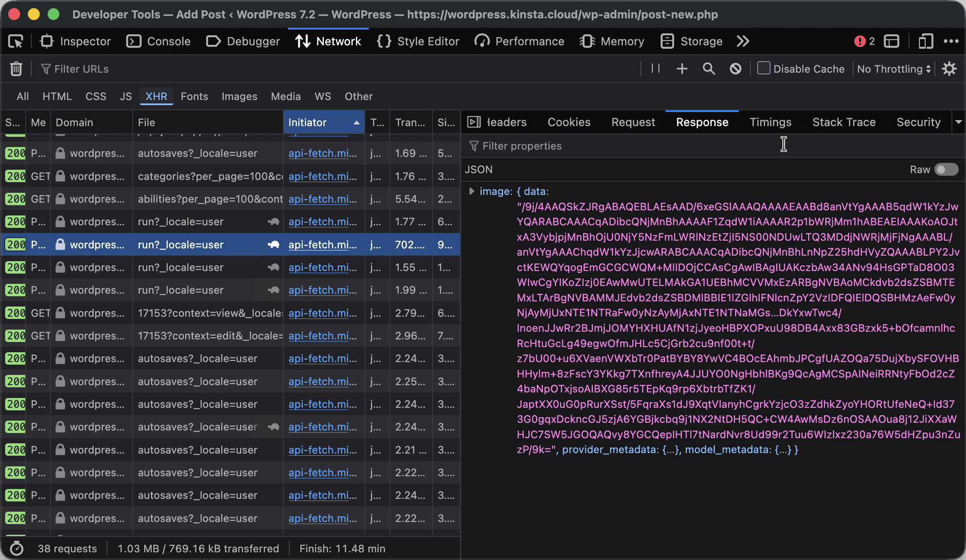
Task: Sort by Domain column header
Action: point(92,122)
